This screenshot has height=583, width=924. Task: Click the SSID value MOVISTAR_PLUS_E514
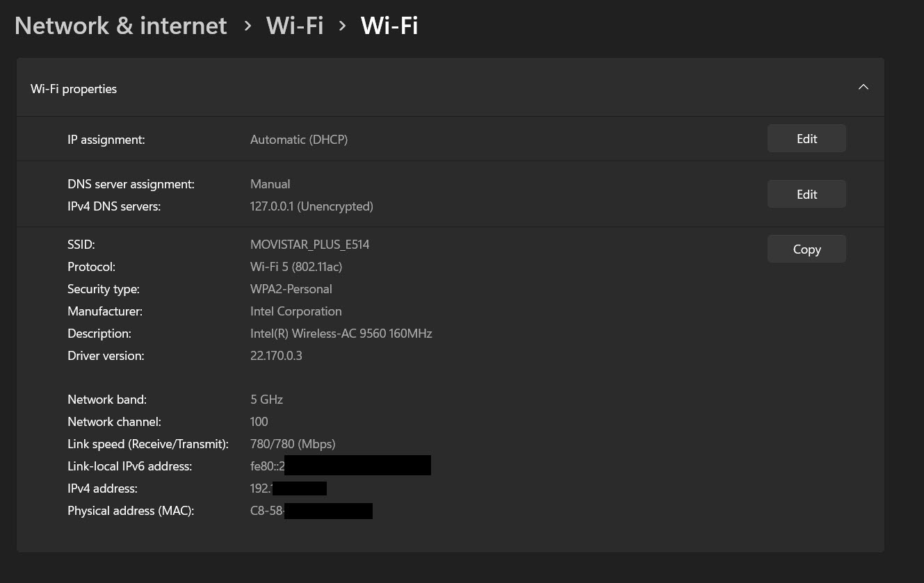tap(309, 245)
